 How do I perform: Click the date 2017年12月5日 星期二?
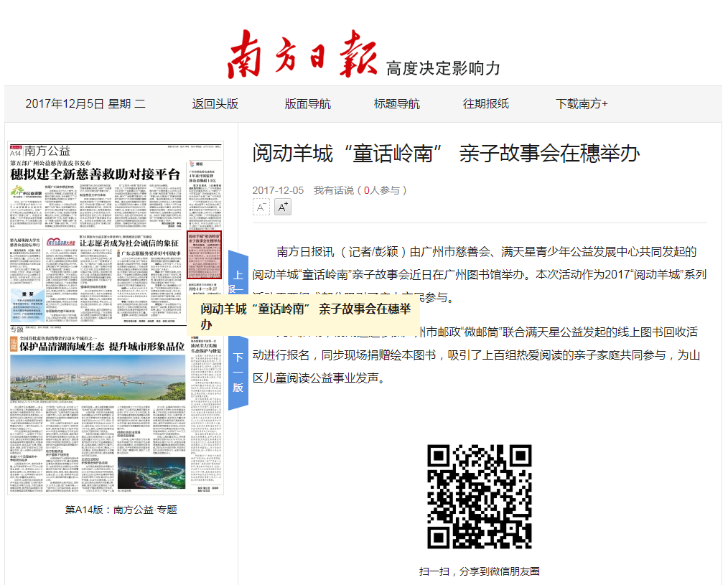pyautogui.click(x=85, y=104)
